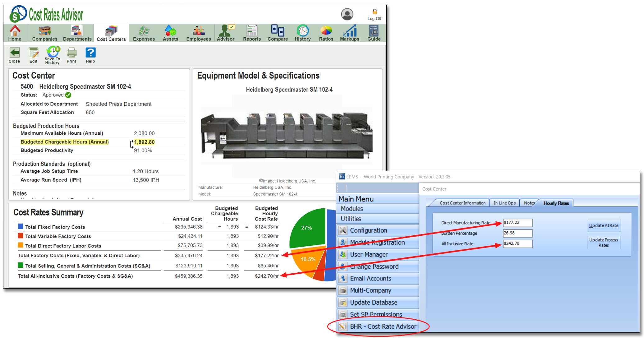Image resolution: width=644 pixels, height=338 pixels.
Task: Click the $242.70/hr All-Inclusive rate
Action: tap(267, 276)
